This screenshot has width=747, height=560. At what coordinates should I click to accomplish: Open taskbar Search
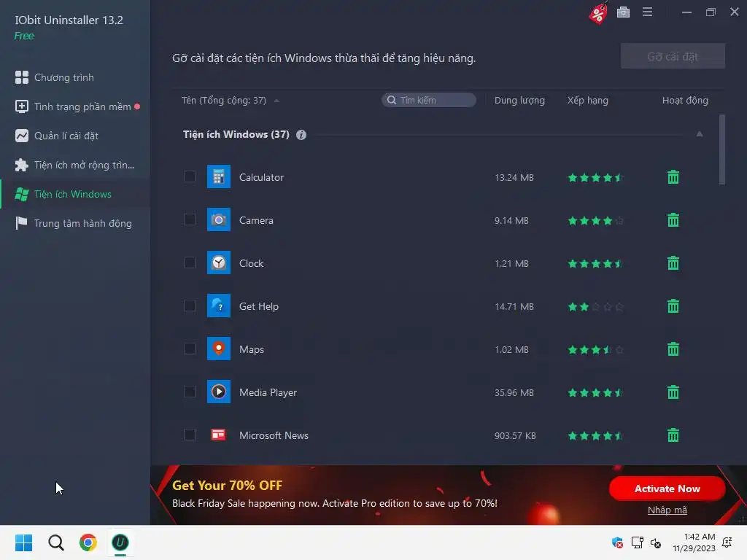(x=55, y=542)
